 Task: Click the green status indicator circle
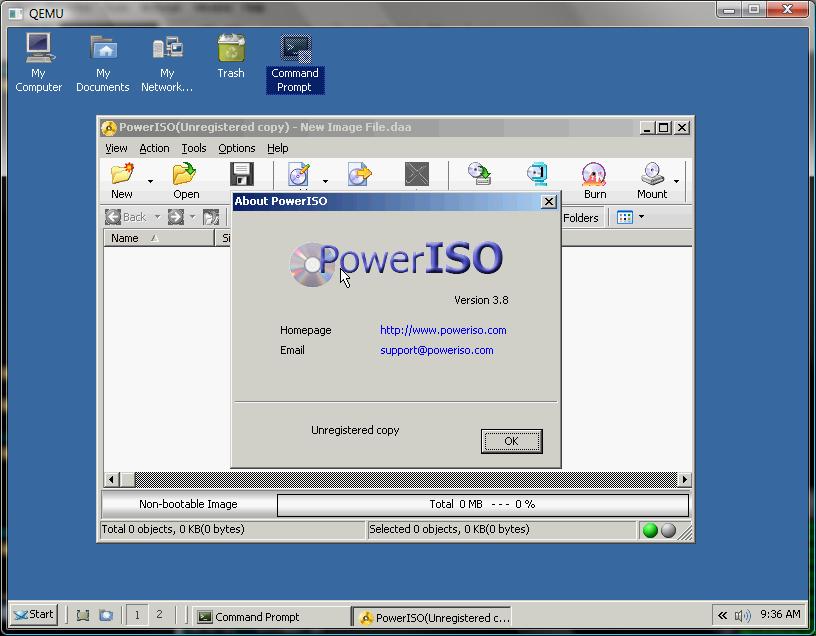pos(650,531)
